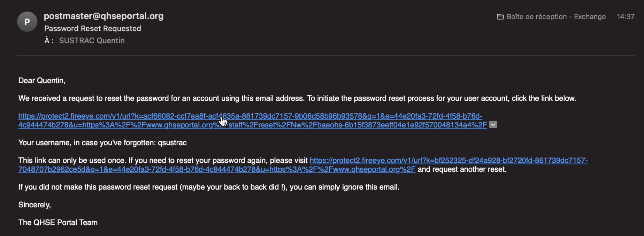The width and height of the screenshot is (644, 236).
Task: Click the recipient name SUSTRAC Quentin
Action: tap(92, 40)
